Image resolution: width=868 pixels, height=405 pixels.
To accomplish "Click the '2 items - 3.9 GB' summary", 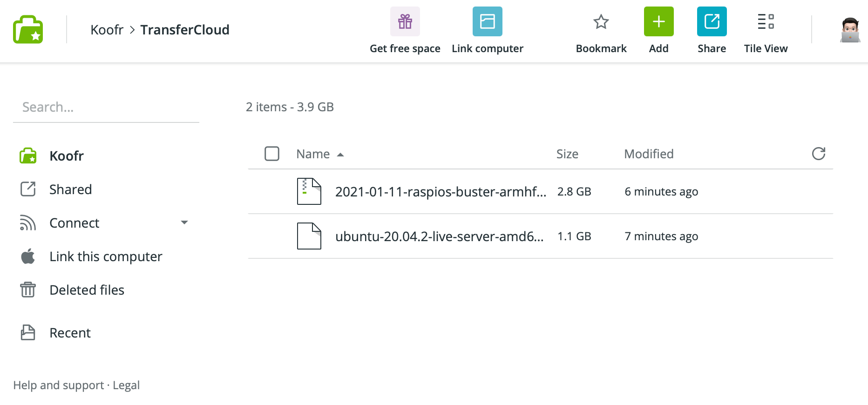I will pos(290,107).
